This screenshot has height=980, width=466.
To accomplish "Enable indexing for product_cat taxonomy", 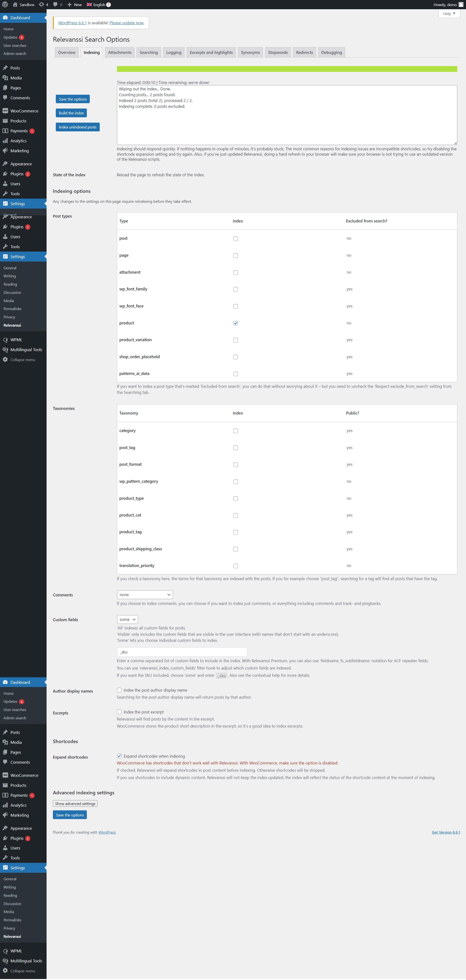I will [236, 515].
